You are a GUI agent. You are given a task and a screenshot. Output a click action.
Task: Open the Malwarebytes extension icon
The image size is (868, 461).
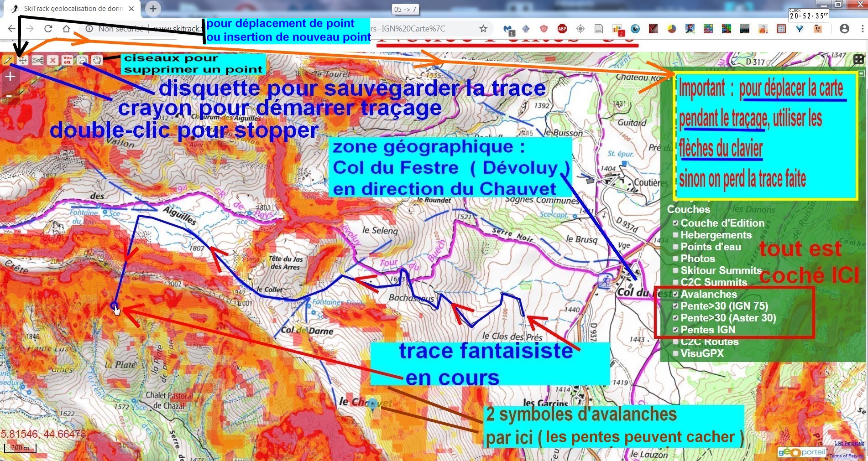508,29
